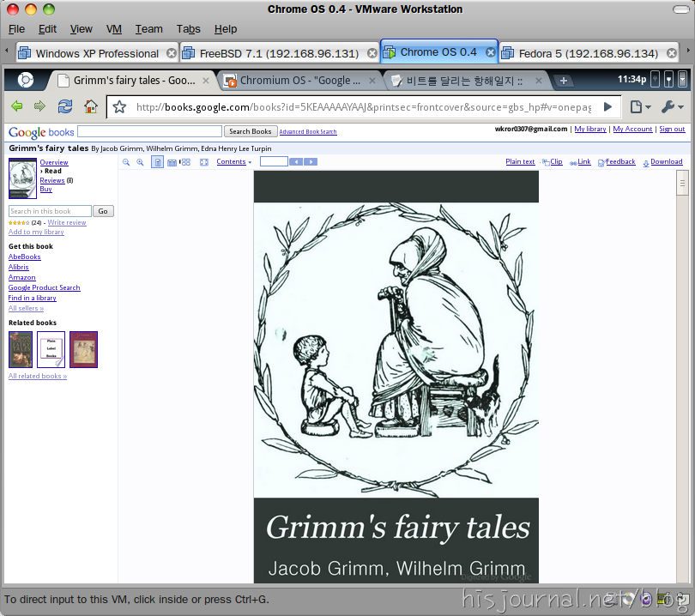Expand the All sellers list

tap(26, 308)
